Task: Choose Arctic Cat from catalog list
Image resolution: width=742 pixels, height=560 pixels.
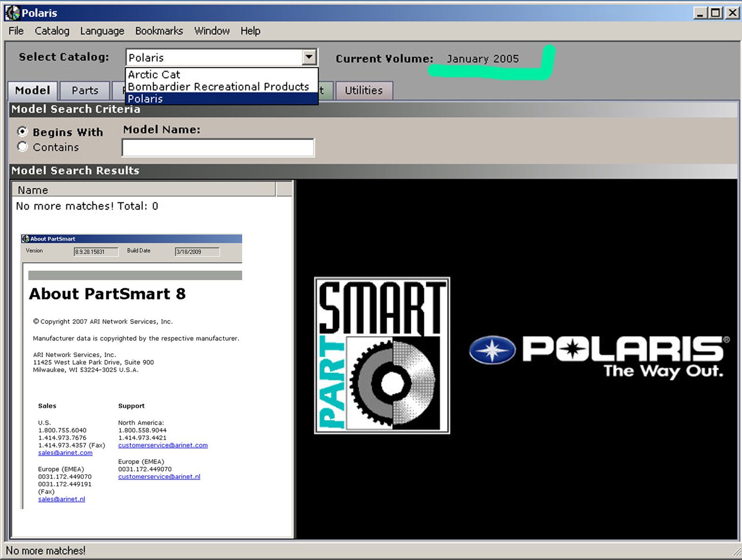Action: click(154, 74)
